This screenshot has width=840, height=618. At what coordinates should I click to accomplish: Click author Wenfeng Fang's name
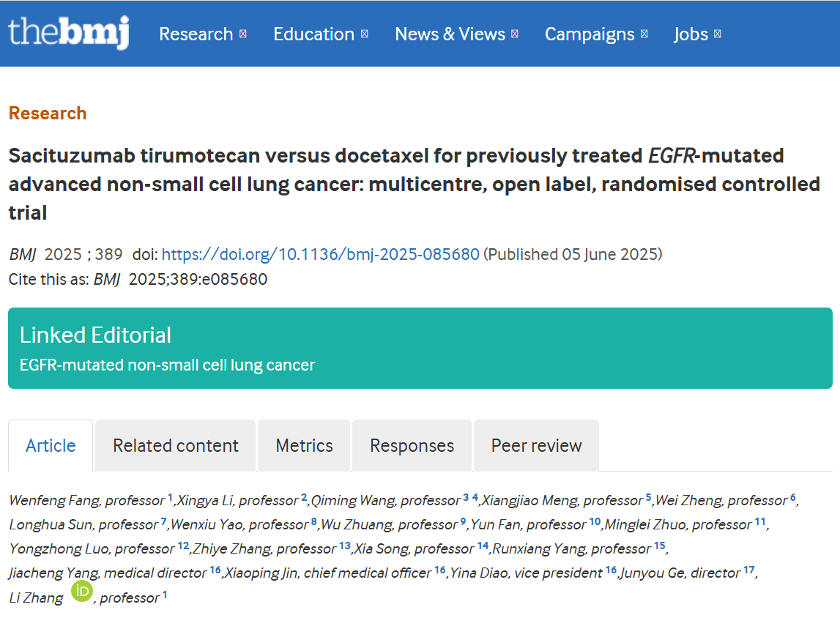tap(55, 501)
